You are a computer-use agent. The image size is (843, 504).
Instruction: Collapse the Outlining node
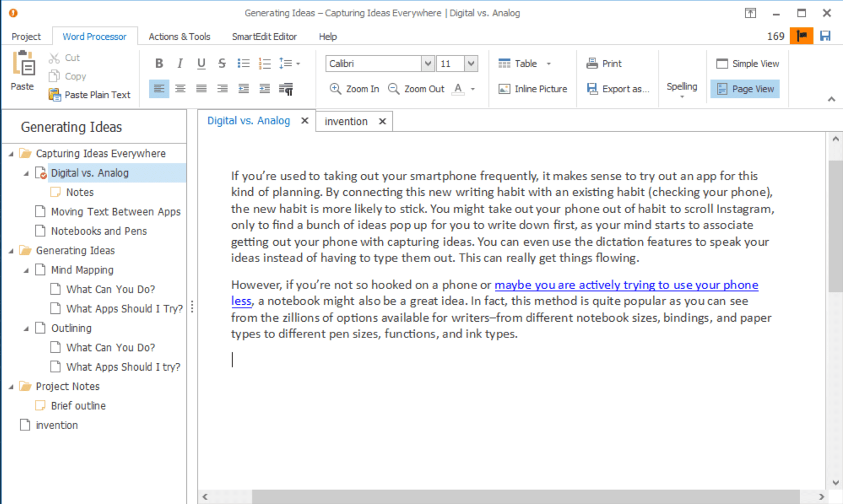[26, 328]
